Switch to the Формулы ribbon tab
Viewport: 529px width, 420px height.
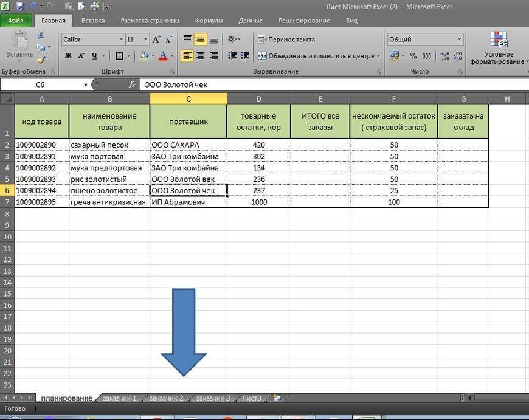pos(209,20)
